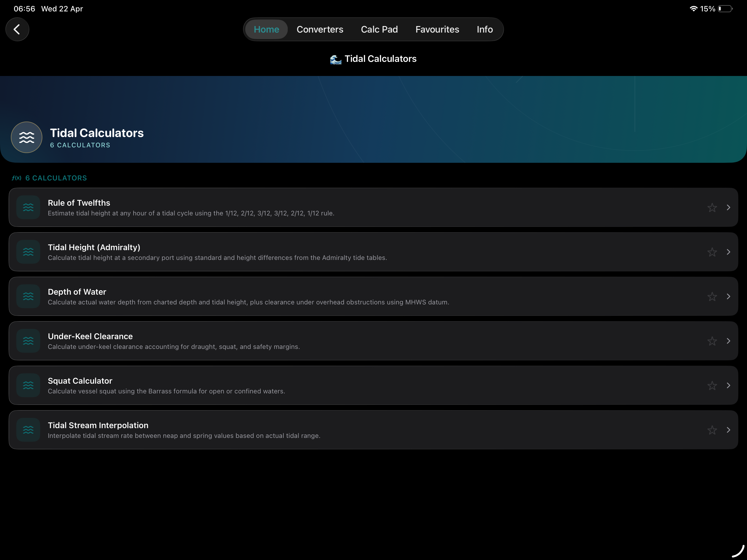Click the Under-Keel Clearance wave icon

tap(29, 341)
